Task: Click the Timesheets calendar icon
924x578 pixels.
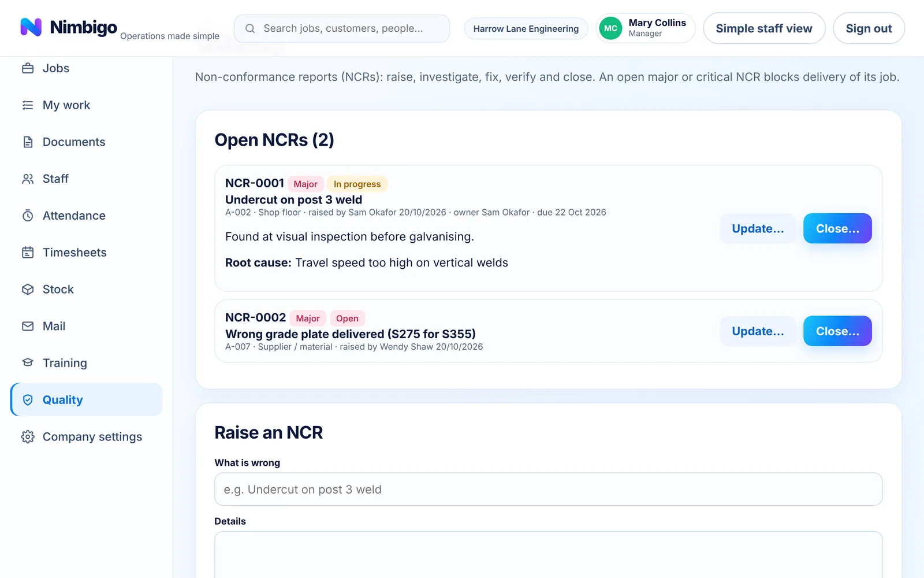Action: click(28, 253)
